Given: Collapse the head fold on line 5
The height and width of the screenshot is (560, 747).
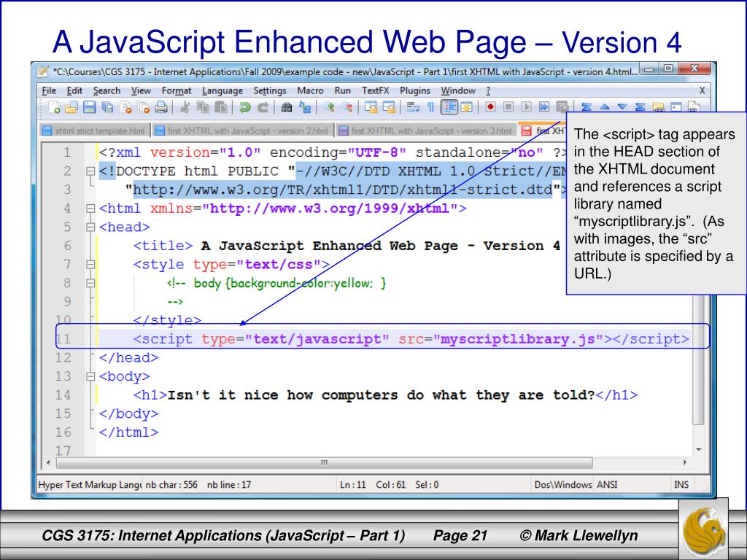Looking at the screenshot, I should pyautogui.click(x=90, y=227).
